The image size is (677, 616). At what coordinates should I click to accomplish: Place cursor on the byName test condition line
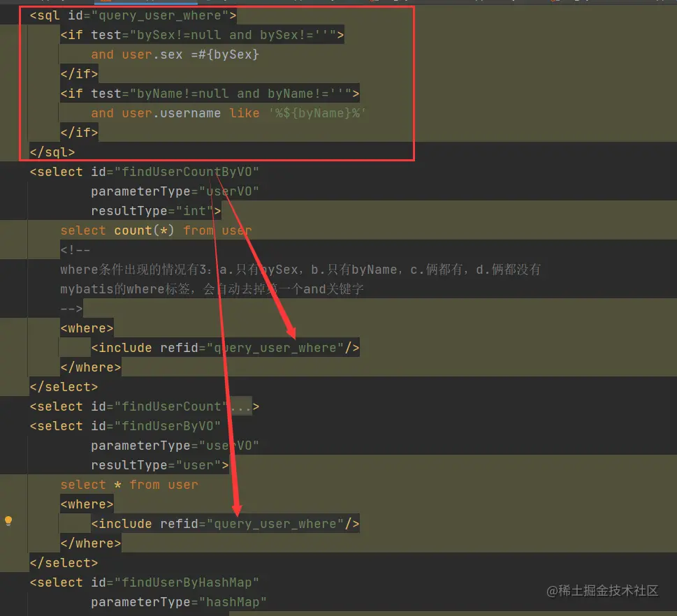coord(210,94)
